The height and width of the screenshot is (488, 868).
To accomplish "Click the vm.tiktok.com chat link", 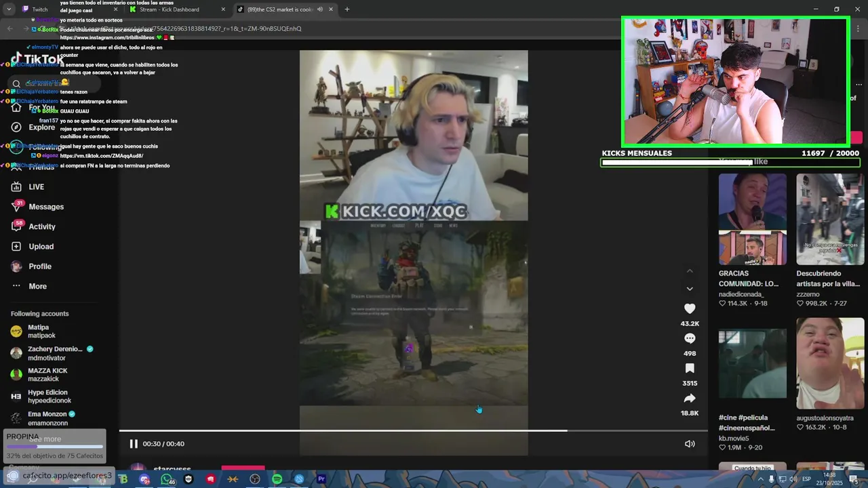I will [102, 156].
